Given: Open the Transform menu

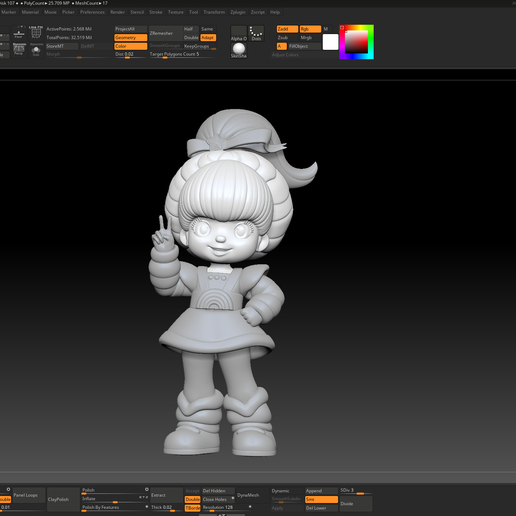Looking at the screenshot, I should click(214, 12).
